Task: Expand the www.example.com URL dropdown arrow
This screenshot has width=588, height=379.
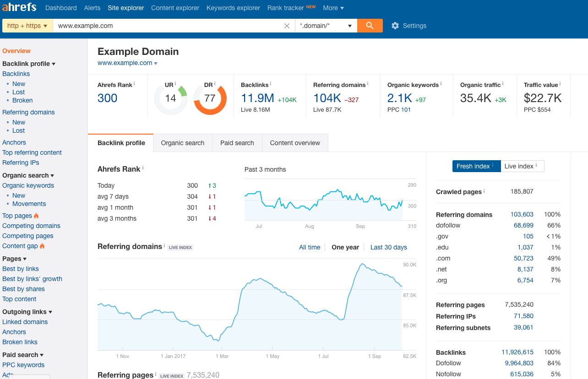Action: [156, 64]
